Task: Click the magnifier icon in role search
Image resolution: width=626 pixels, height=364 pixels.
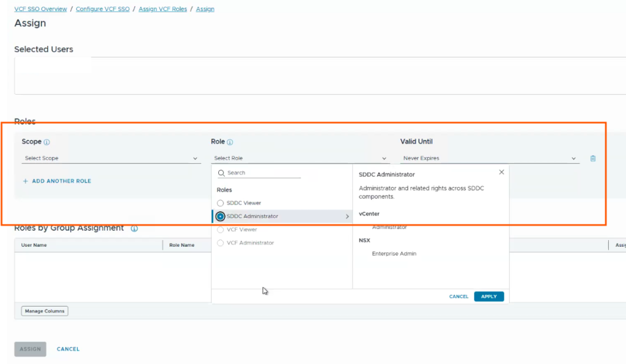Action: [221, 173]
